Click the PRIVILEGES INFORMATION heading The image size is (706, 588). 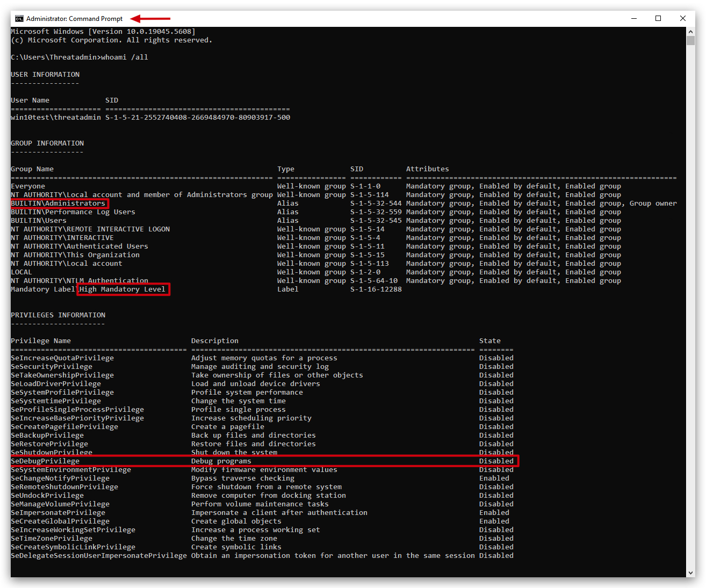[x=58, y=315]
